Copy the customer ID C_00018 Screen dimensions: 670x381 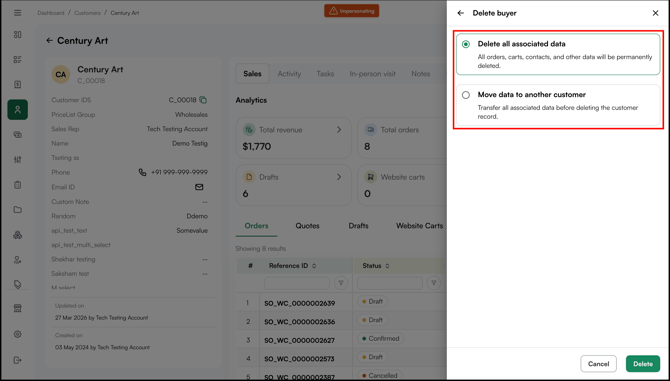click(x=203, y=100)
